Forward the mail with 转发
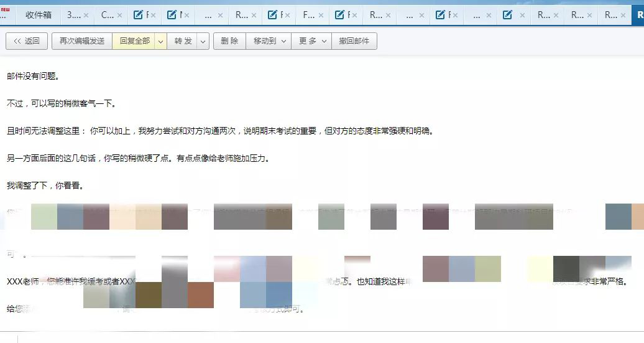Viewport: 644px width, 343px height. coord(183,41)
